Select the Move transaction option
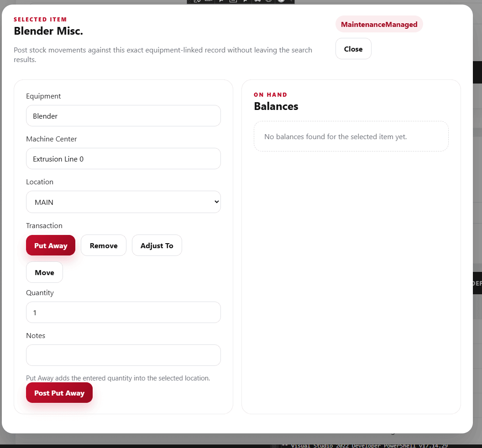Viewport: 482px width, 448px height. [x=44, y=272]
